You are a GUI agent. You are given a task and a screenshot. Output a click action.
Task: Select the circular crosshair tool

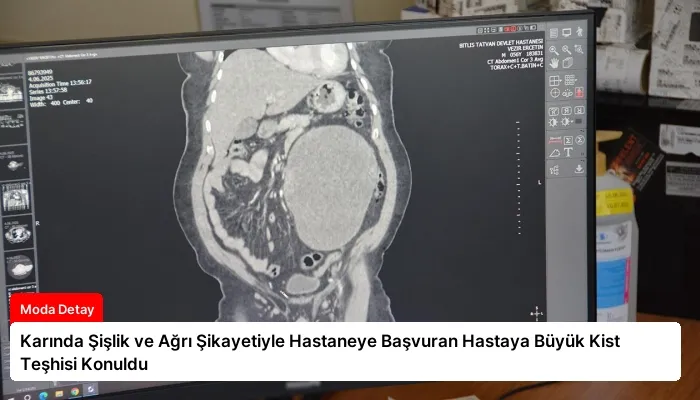(x=555, y=93)
